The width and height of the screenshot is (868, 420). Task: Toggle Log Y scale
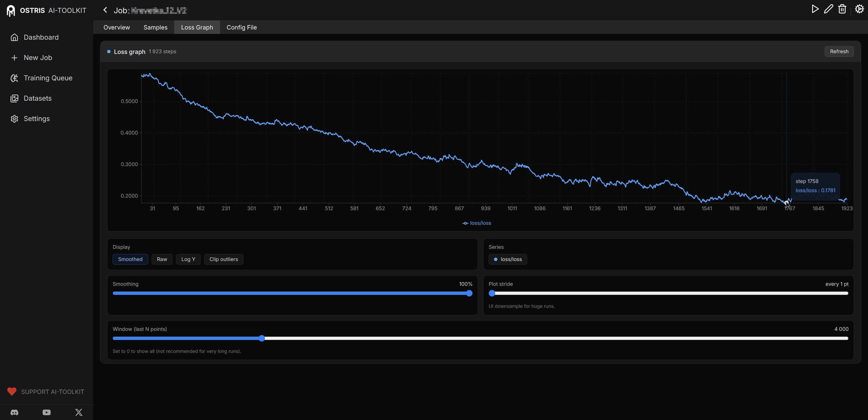point(188,259)
